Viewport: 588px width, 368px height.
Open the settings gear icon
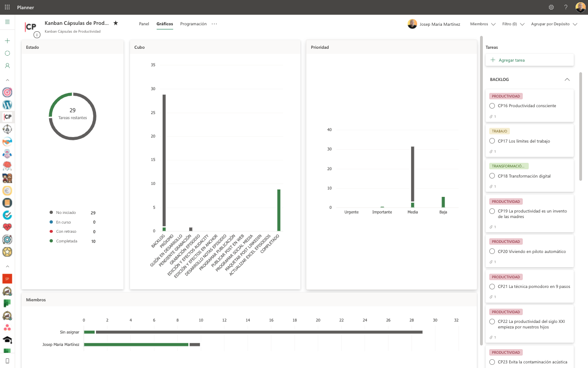click(551, 7)
